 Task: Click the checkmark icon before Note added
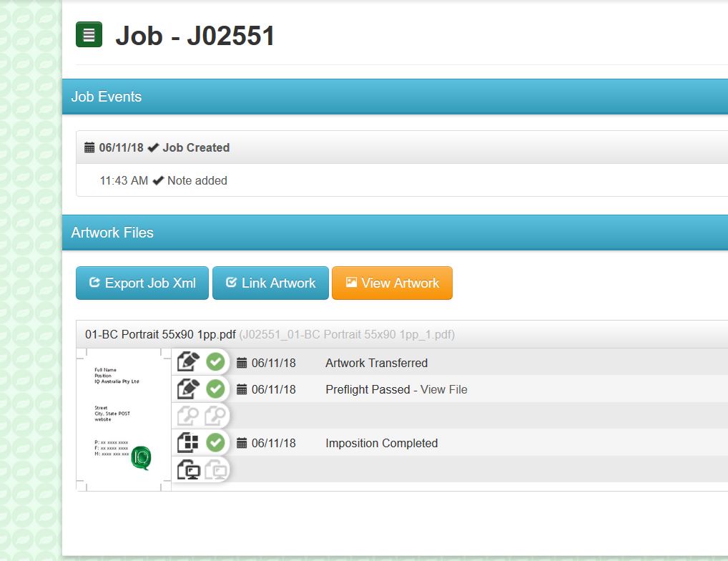pos(158,180)
